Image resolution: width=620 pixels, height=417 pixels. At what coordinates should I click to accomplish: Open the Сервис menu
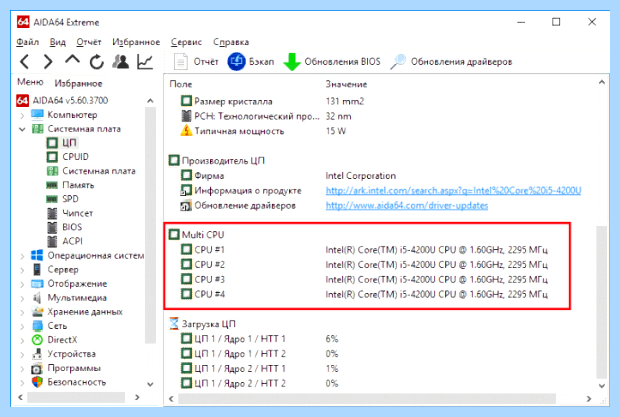click(x=186, y=42)
